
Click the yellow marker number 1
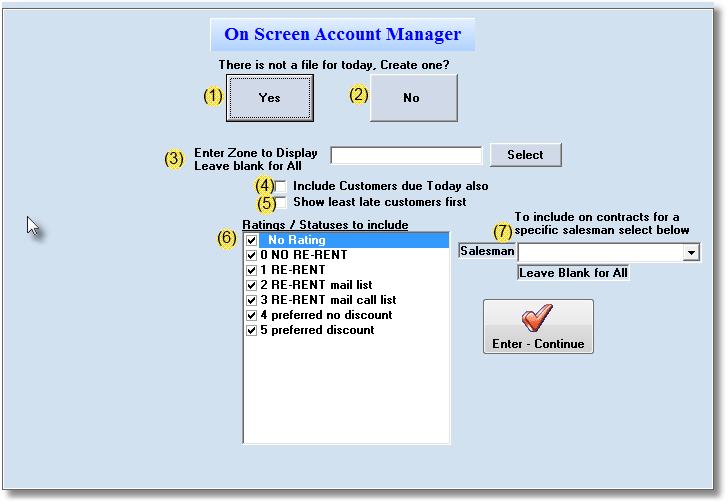pyautogui.click(x=213, y=97)
